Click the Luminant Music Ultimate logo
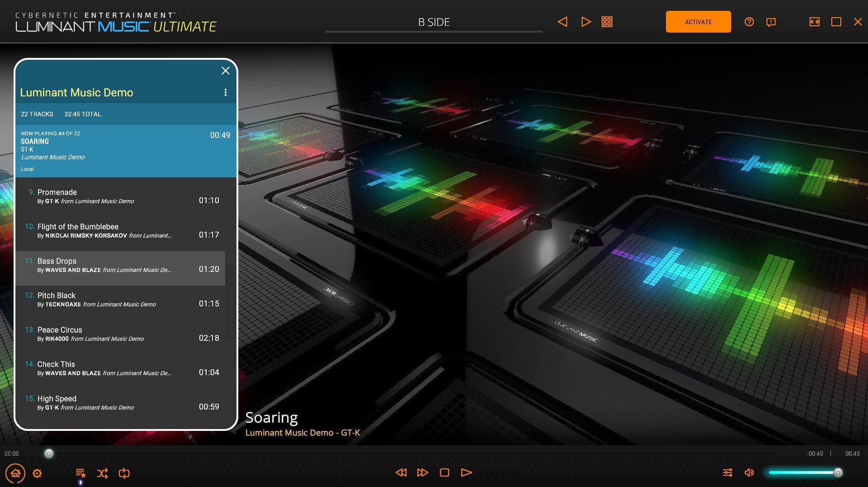The height and width of the screenshot is (487, 868). (116, 22)
